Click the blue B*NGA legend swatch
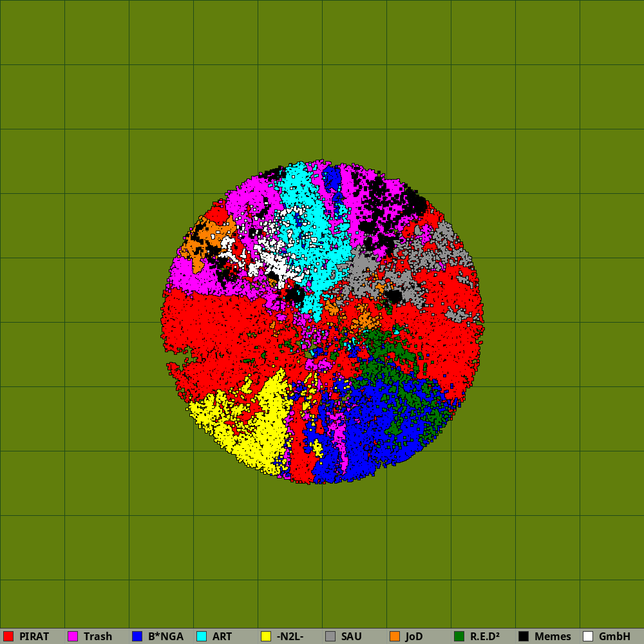 pos(137,636)
